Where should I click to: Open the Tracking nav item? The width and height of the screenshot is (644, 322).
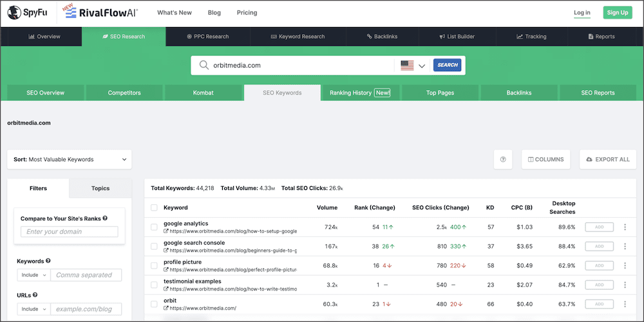tap(531, 37)
